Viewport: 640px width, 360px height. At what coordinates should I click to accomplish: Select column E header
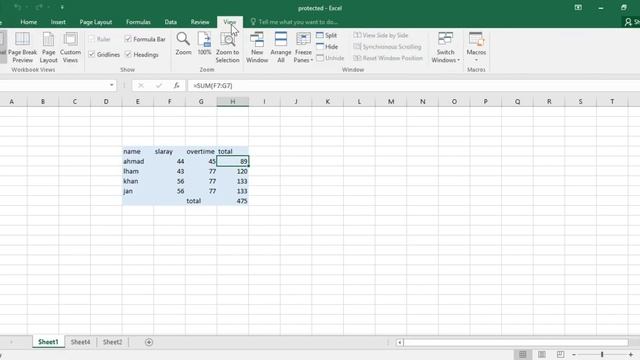[x=138, y=102]
